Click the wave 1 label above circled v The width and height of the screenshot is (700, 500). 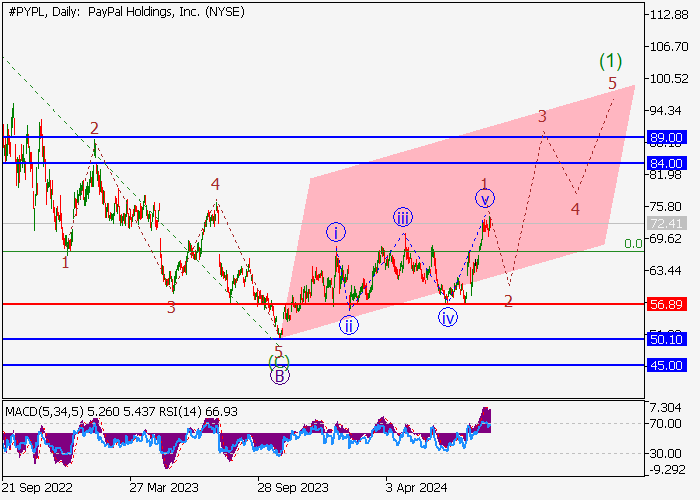pos(485,183)
